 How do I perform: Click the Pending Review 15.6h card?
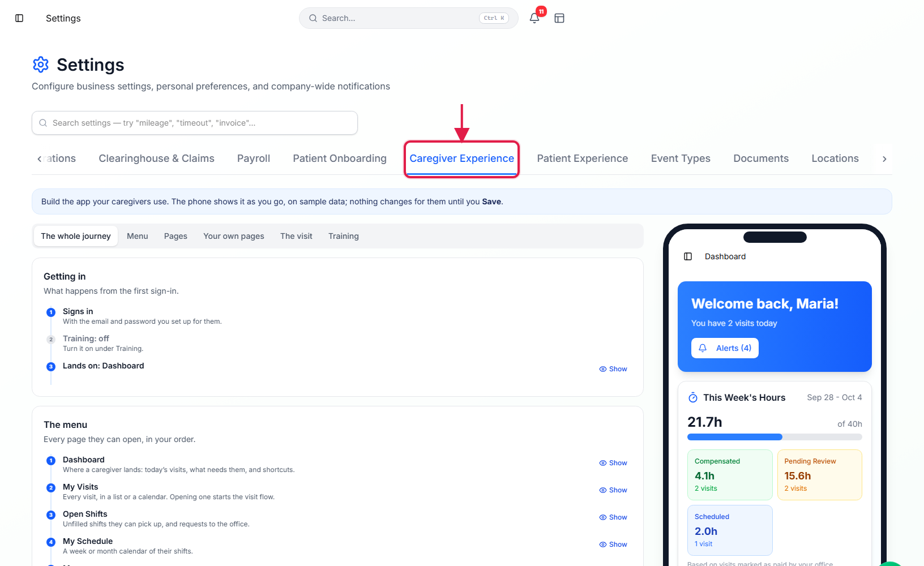click(820, 475)
